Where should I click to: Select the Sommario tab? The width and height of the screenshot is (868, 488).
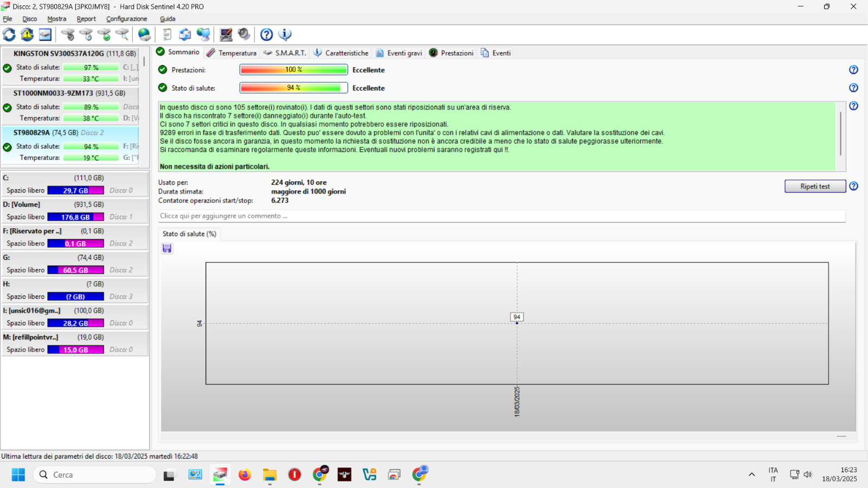(178, 52)
